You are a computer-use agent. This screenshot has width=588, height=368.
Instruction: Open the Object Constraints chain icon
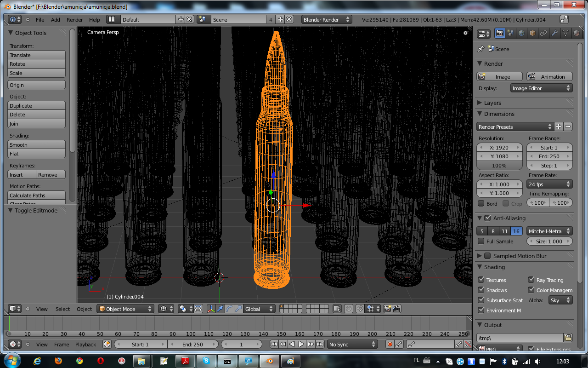543,33
